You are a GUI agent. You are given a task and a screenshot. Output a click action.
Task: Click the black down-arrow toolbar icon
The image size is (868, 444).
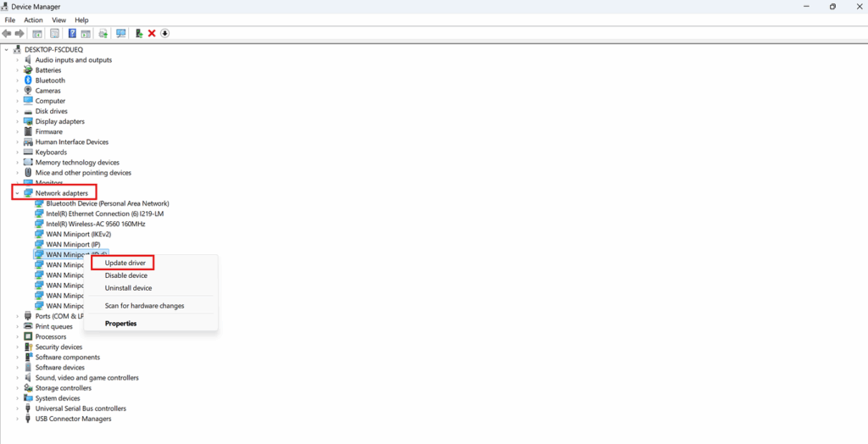[x=165, y=33]
